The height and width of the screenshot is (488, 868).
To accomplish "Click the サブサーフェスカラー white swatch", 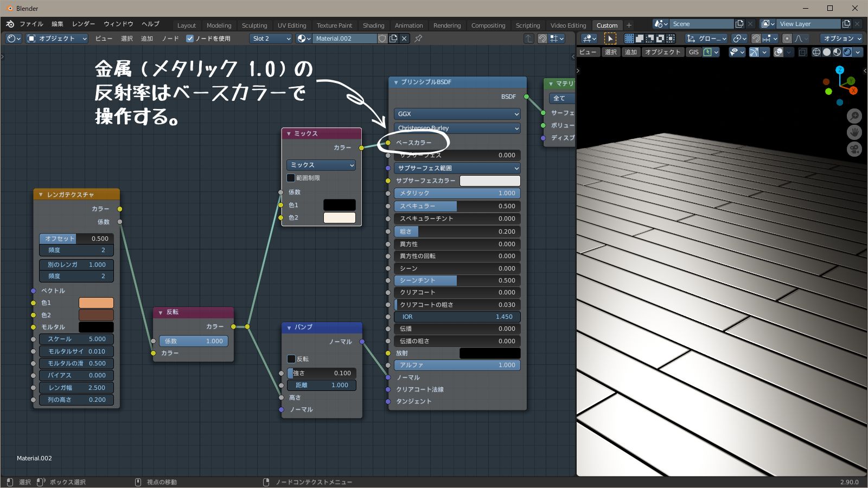I will coord(490,181).
